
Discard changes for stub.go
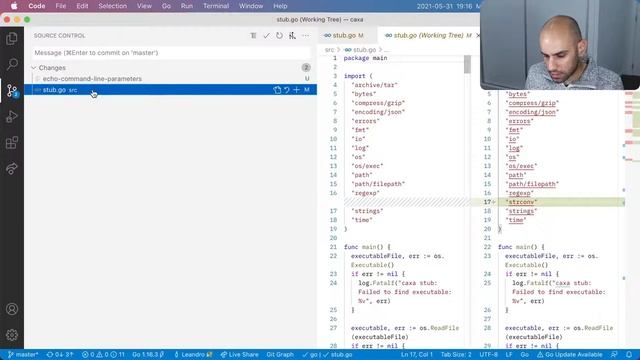pyautogui.click(x=287, y=90)
